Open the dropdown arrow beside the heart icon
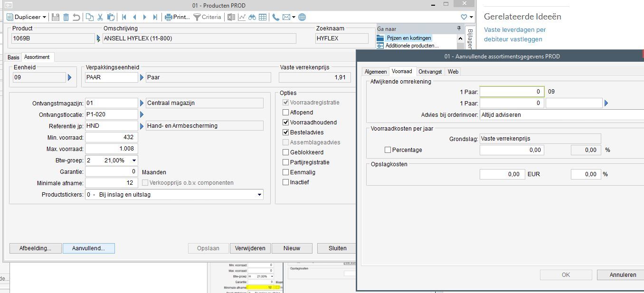 point(471,17)
